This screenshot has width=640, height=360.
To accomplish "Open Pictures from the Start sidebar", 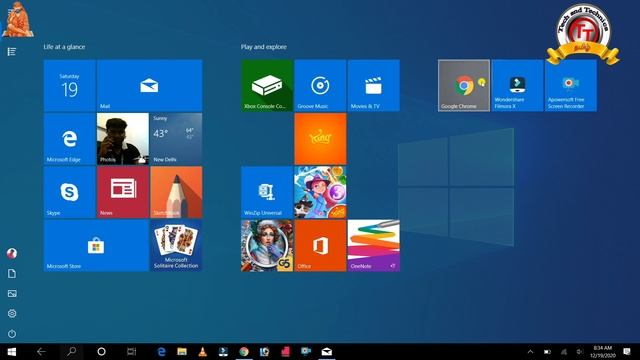I will [12, 293].
